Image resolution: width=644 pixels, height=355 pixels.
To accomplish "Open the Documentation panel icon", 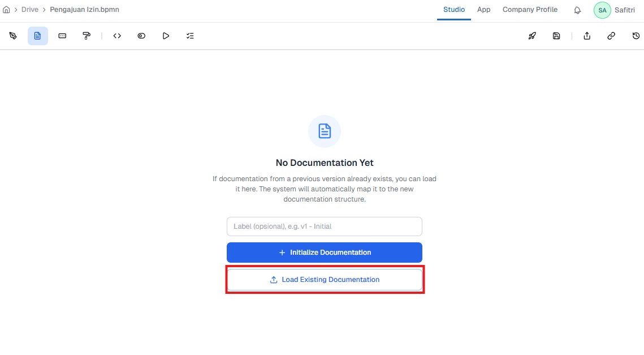I will [x=37, y=36].
